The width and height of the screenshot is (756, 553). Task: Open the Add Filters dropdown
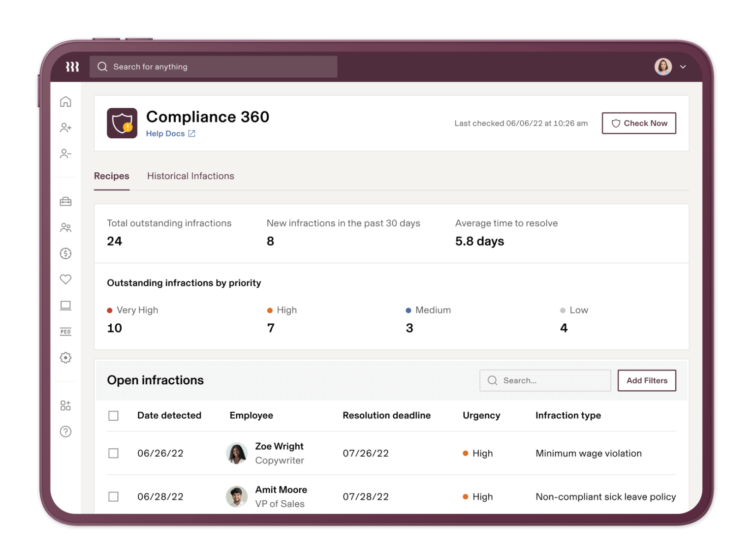tap(647, 380)
